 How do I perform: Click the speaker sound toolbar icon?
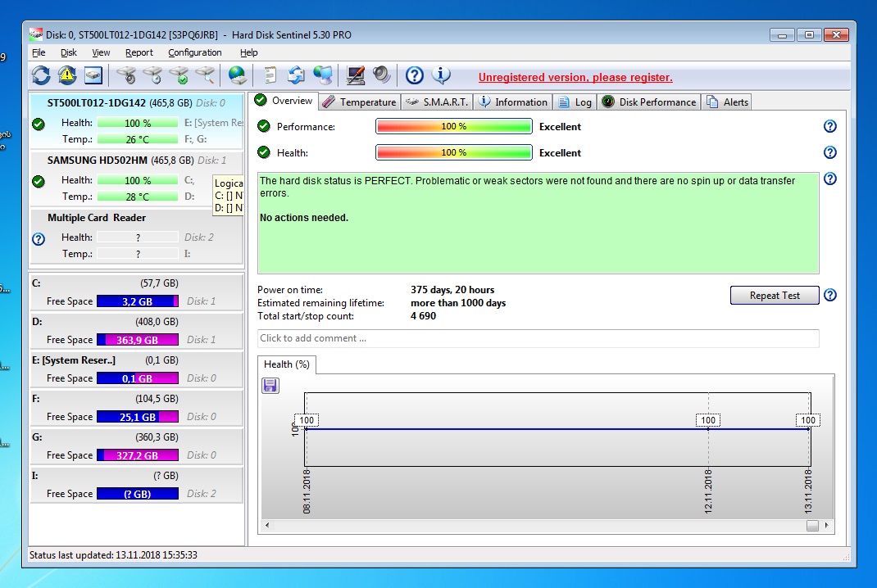click(x=381, y=76)
